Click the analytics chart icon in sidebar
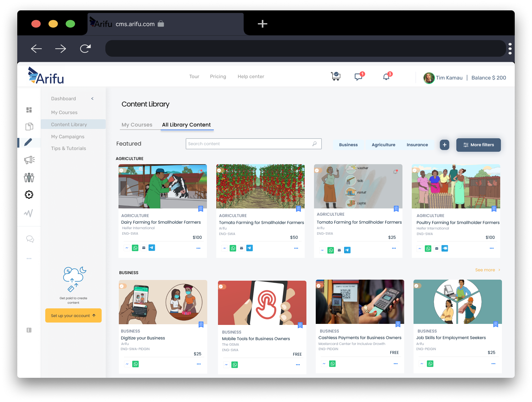532x402 pixels. (x=29, y=213)
